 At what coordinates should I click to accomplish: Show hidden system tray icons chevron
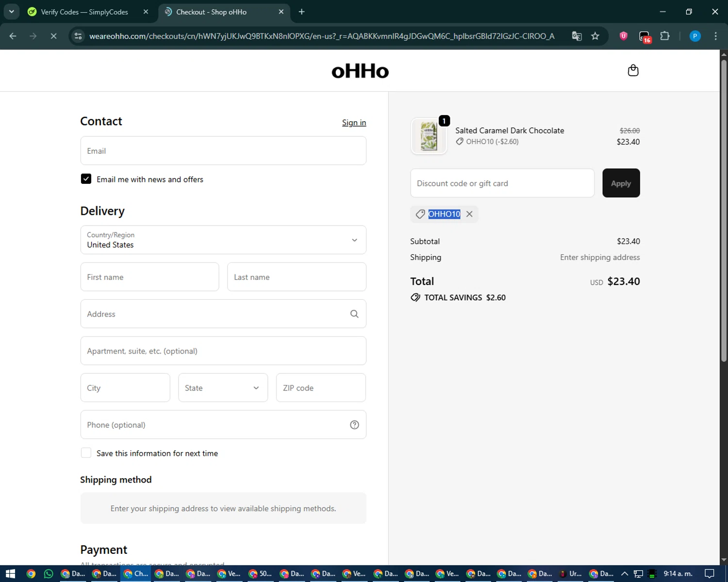625,574
